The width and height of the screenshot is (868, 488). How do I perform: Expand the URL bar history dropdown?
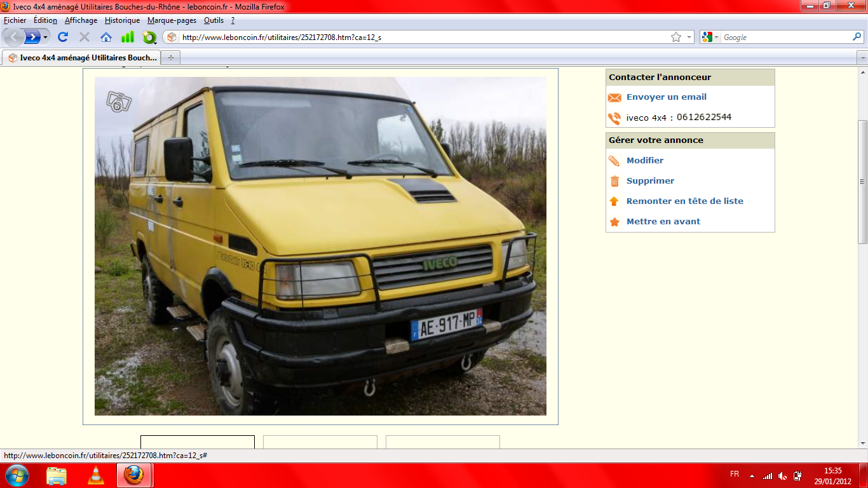click(x=689, y=37)
